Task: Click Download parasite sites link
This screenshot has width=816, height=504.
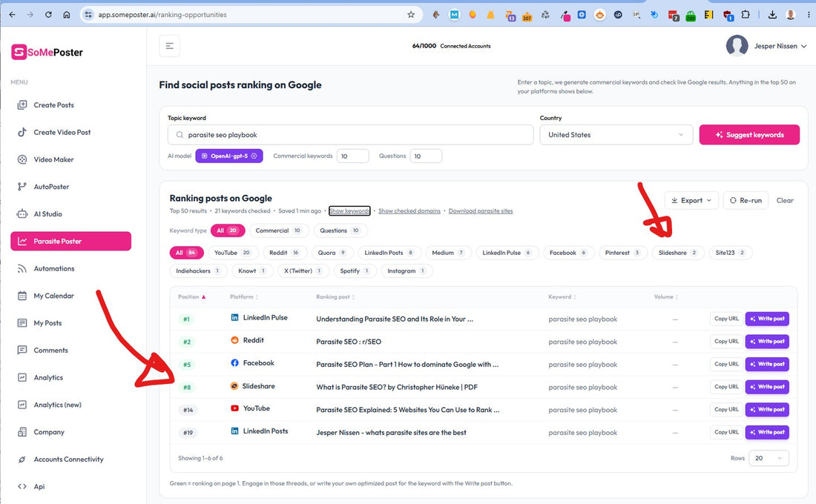Action: point(481,210)
